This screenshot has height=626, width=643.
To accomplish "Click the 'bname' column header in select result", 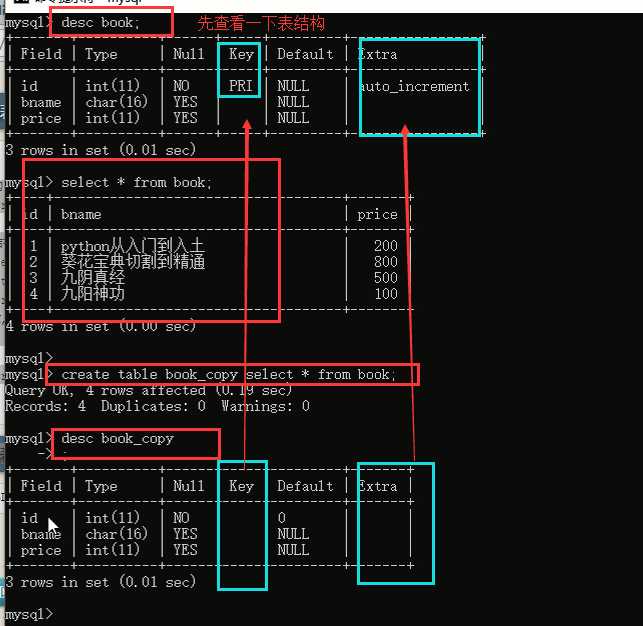I will tap(81, 214).
